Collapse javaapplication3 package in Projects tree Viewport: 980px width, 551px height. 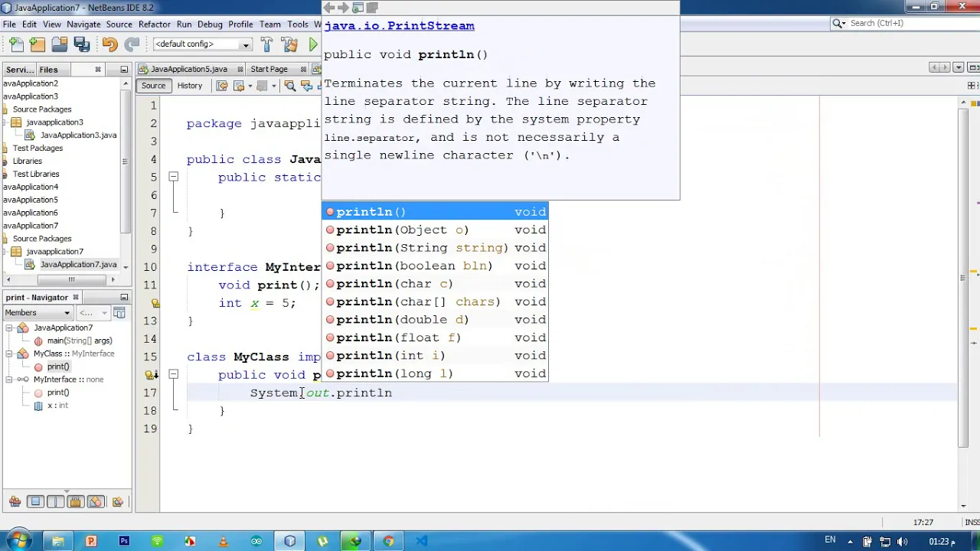coord(5,122)
